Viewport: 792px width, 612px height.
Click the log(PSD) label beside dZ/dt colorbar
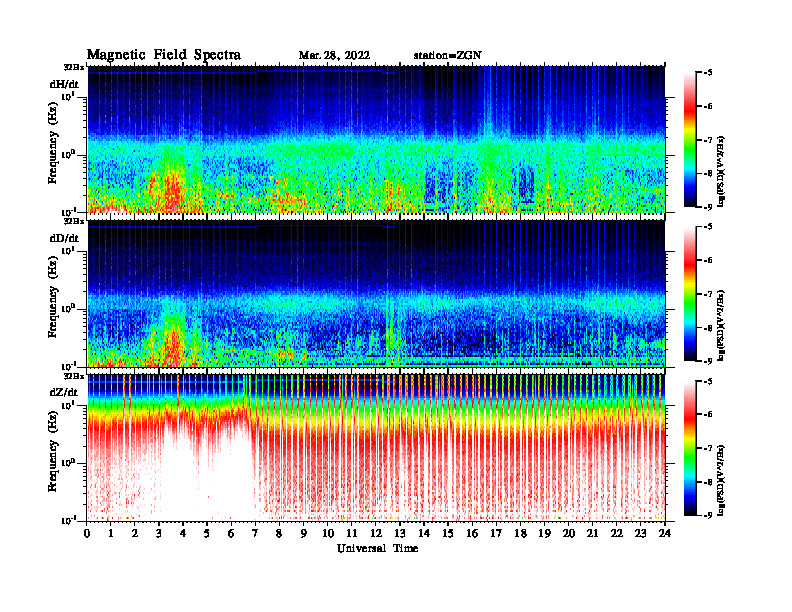pyautogui.click(x=721, y=481)
